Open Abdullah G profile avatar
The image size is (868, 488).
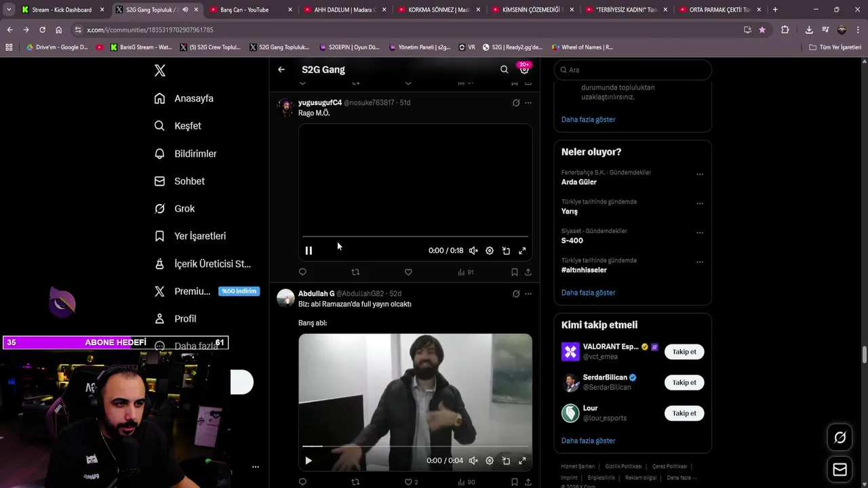point(285,298)
